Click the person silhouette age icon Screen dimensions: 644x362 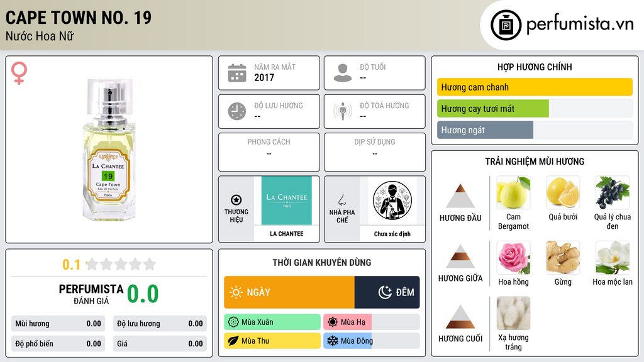(x=343, y=73)
